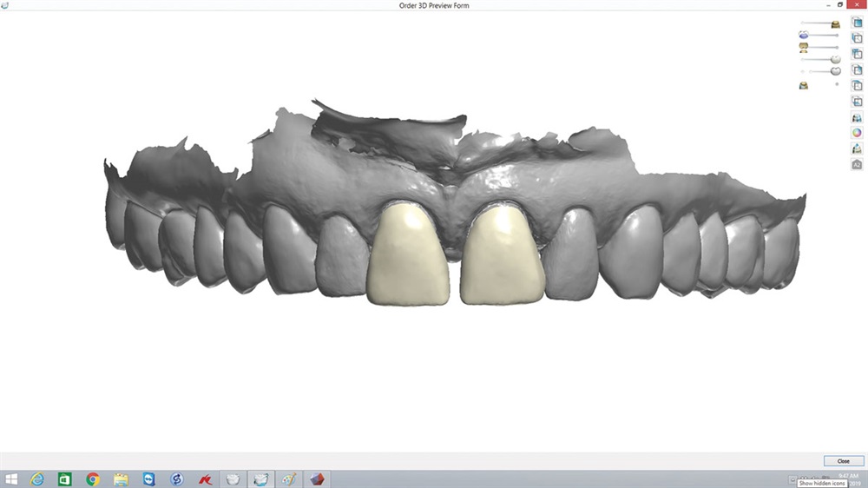
Task: Click the third view cube icon in right toolbar
Action: 857,54
